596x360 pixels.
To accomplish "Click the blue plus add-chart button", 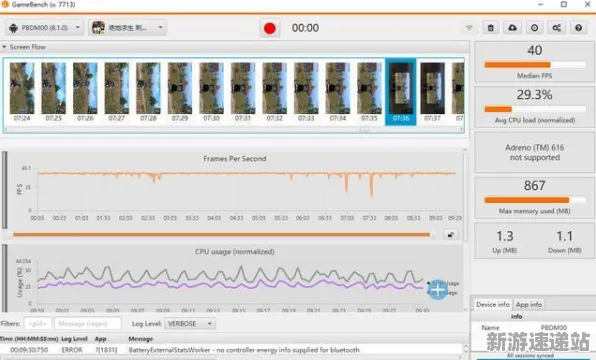I will click(x=437, y=290).
